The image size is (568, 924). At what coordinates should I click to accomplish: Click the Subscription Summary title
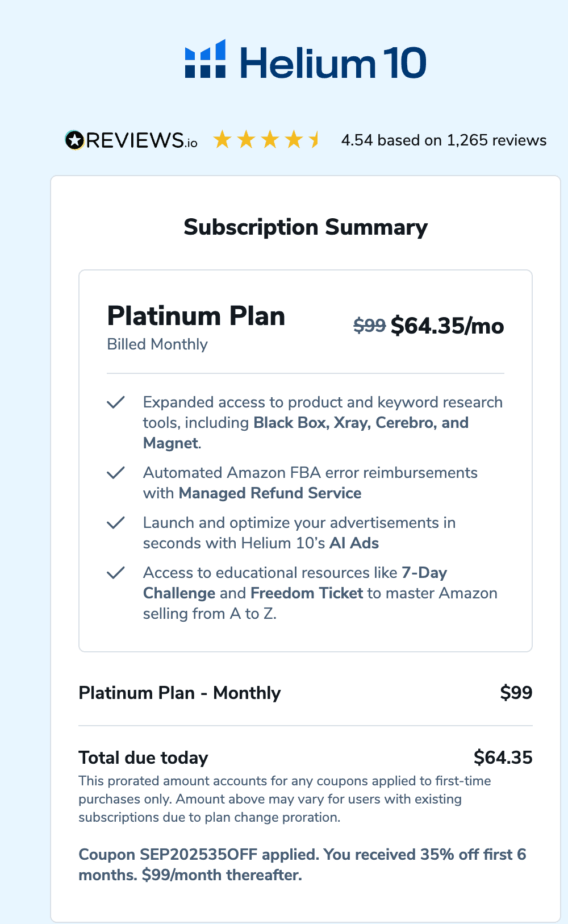point(306,227)
